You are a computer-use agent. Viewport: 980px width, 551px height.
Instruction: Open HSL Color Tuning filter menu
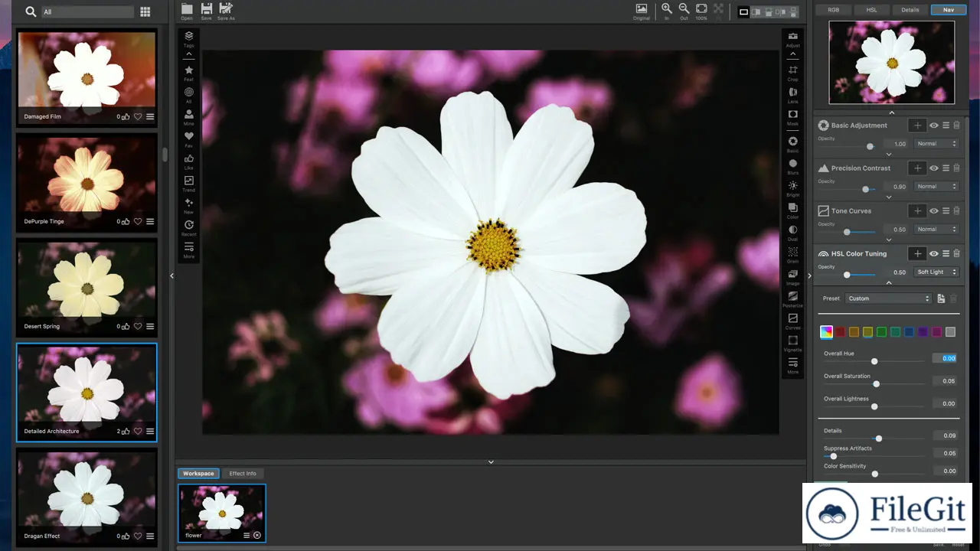pyautogui.click(x=946, y=254)
